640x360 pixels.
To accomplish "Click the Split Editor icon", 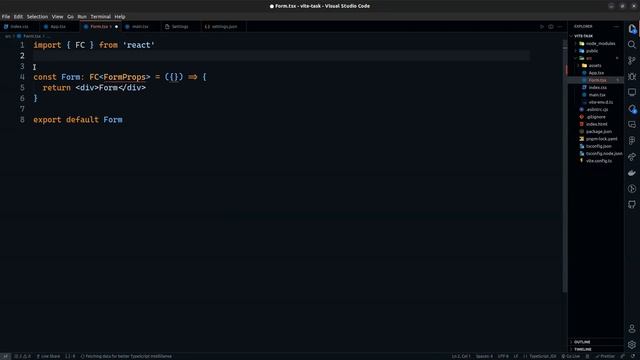I will point(551,27).
